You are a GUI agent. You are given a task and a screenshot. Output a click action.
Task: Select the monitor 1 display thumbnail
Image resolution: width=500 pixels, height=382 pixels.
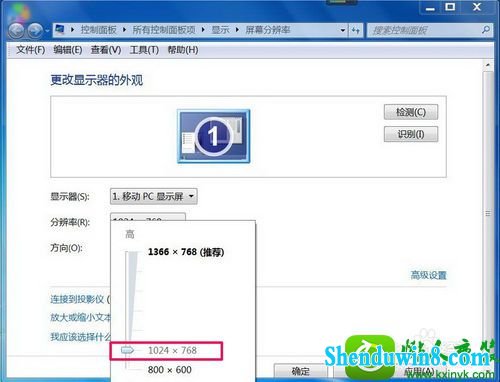pos(213,136)
